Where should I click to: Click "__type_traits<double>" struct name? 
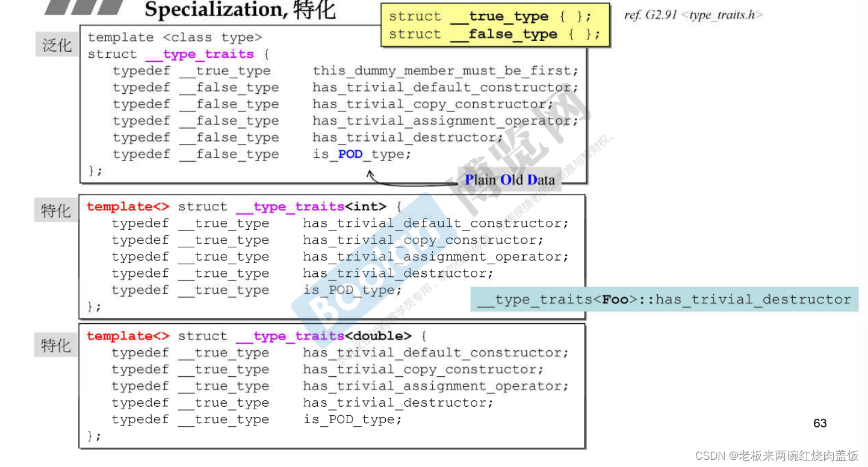324,336
